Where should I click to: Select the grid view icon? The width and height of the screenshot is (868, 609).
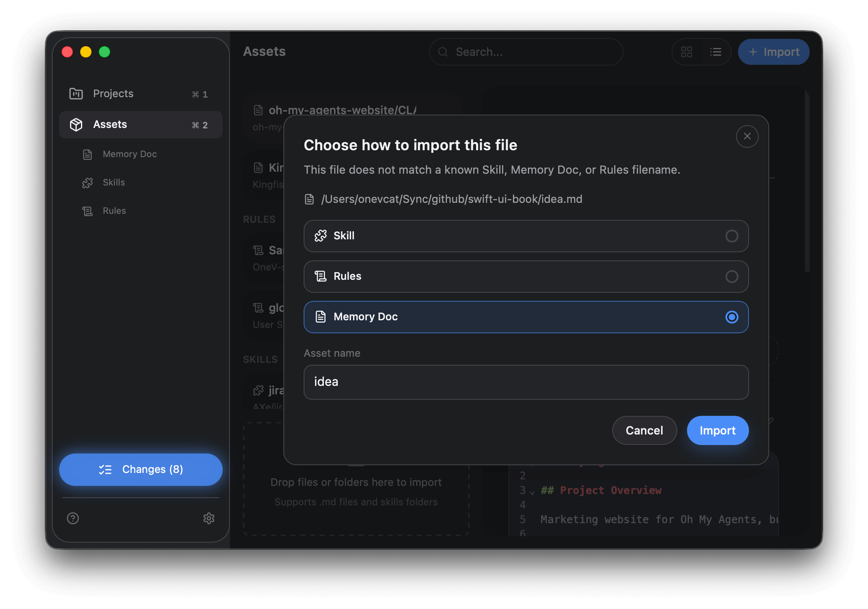click(687, 52)
